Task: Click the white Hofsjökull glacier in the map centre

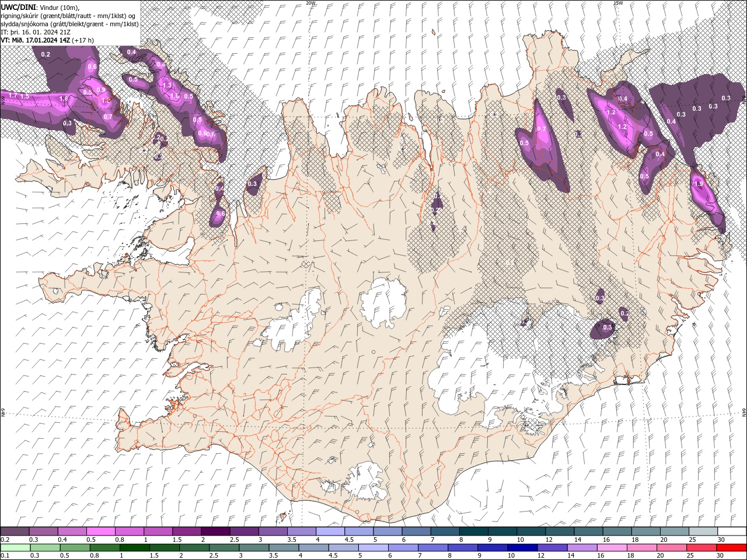Action: (383, 302)
